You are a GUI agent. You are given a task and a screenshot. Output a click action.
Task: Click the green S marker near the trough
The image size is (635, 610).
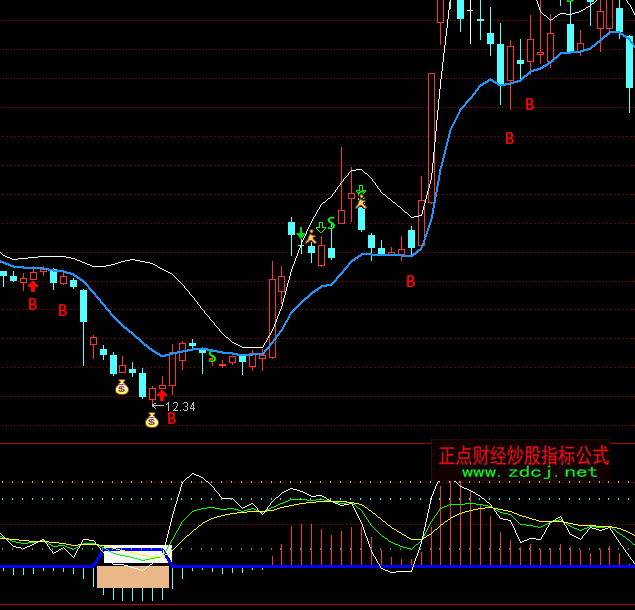(x=211, y=357)
